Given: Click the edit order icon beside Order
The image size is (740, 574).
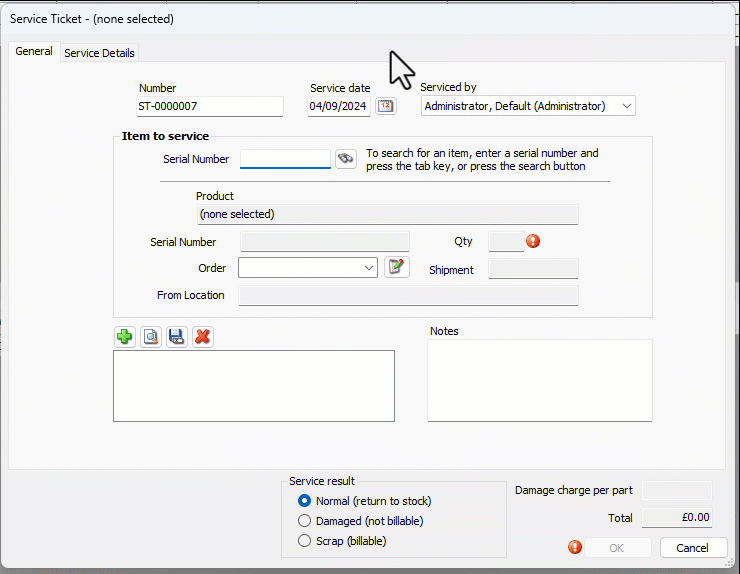Looking at the screenshot, I should coord(397,267).
